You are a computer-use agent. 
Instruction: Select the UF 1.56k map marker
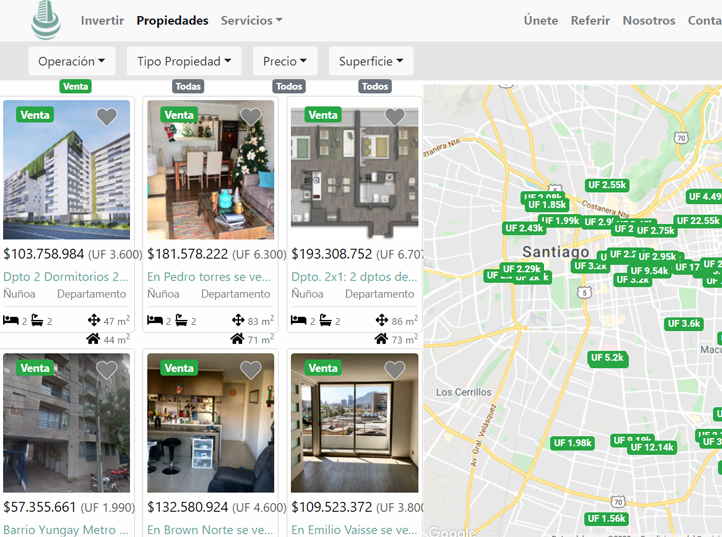click(606, 519)
